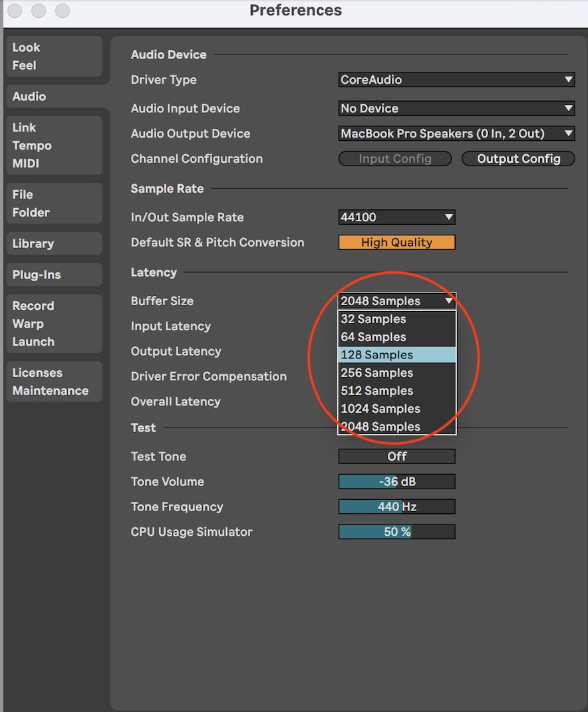Click the Input Config button
Screen dimensions: 588x712
395,158
